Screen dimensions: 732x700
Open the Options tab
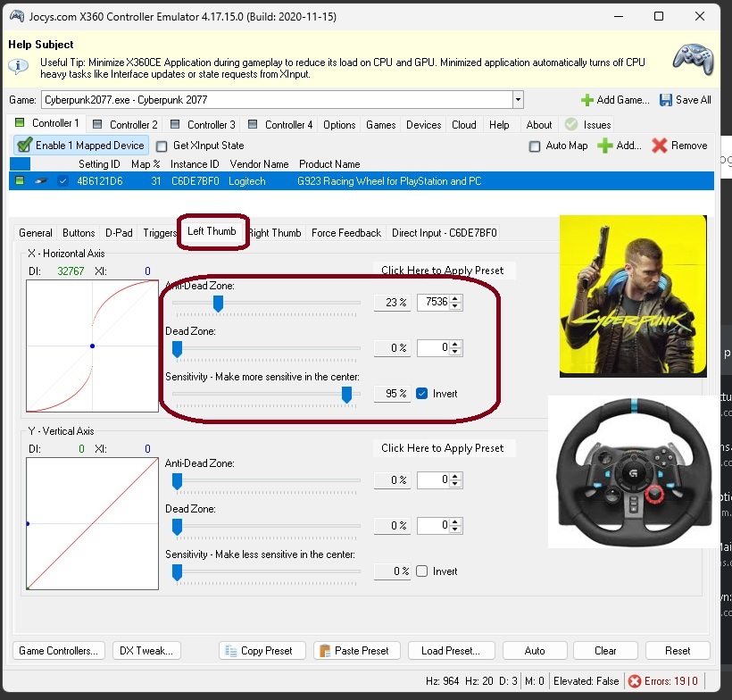pyautogui.click(x=339, y=125)
